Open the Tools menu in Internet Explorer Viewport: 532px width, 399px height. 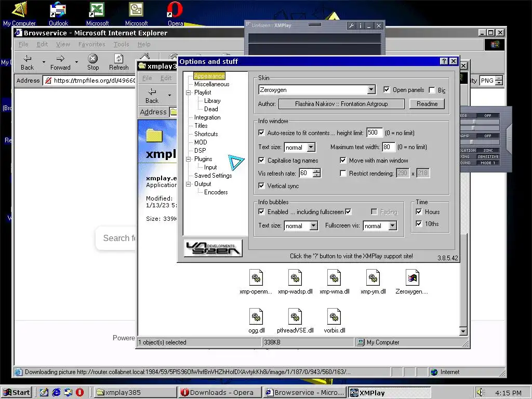point(121,44)
